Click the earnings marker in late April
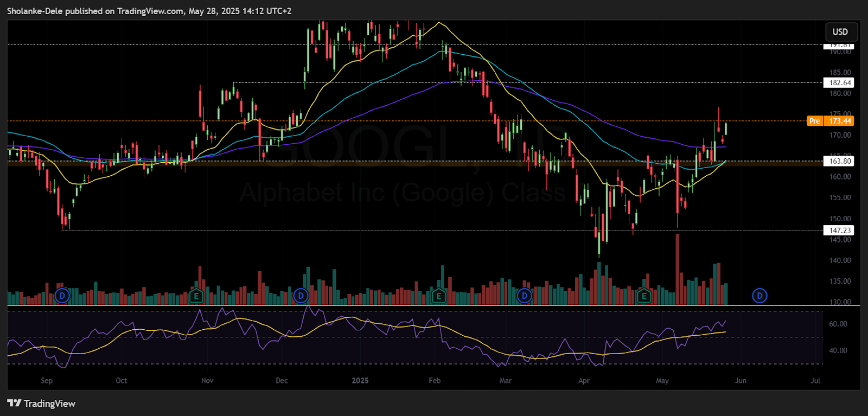Image resolution: width=868 pixels, height=416 pixels. click(643, 296)
